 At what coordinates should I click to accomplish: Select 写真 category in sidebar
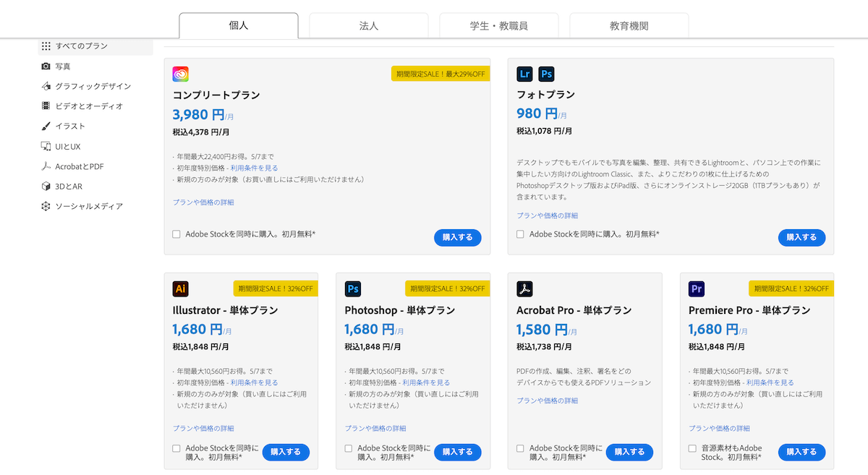click(x=63, y=67)
